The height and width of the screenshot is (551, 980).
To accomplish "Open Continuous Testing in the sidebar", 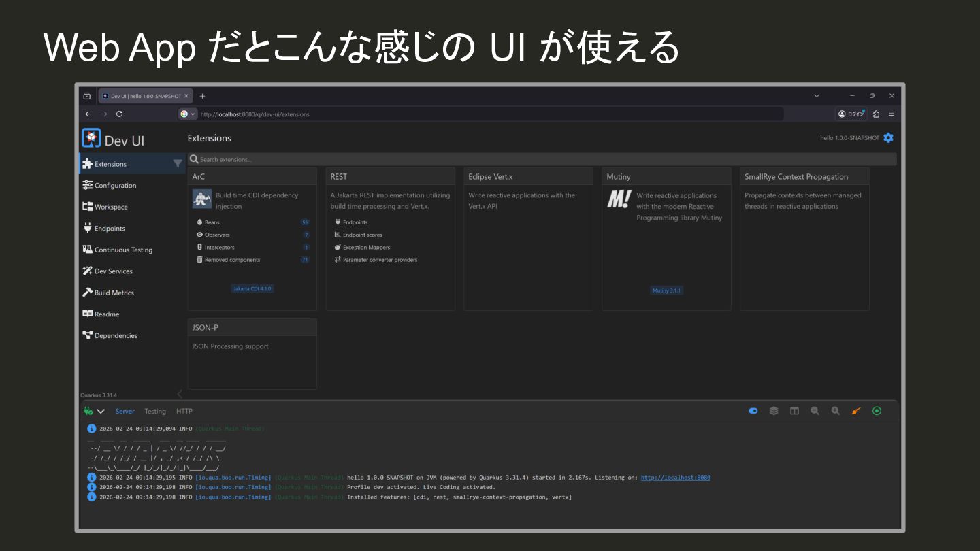I will coord(122,250).
